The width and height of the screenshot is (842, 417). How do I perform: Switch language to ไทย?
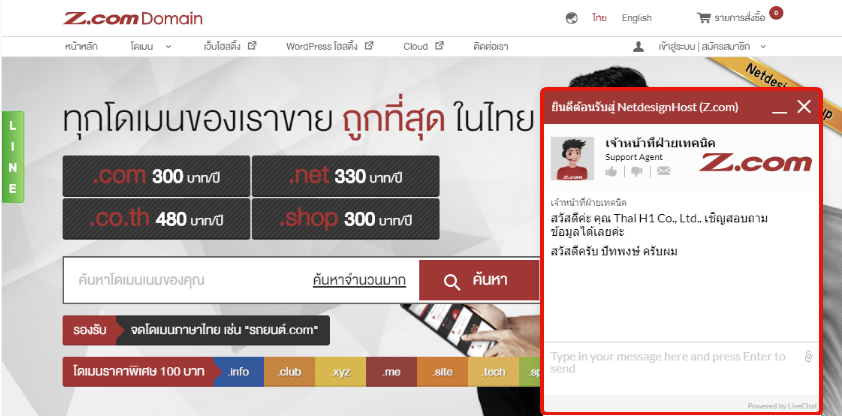click(x=600, y=18)
